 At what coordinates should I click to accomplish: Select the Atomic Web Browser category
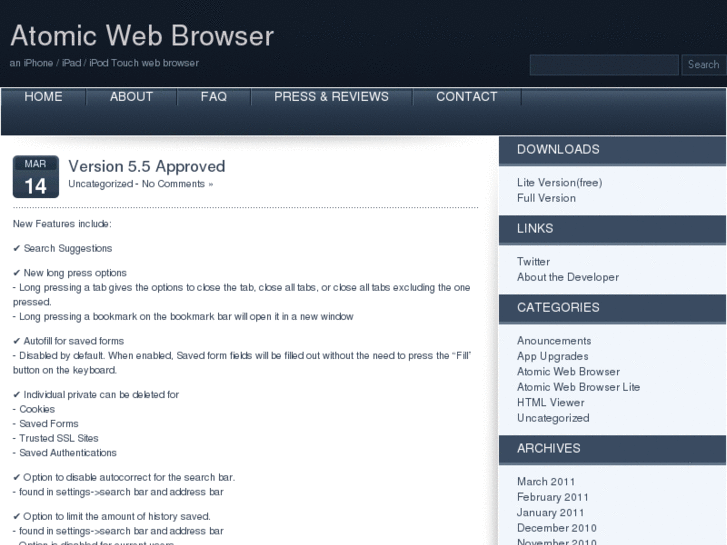[568, 372]
